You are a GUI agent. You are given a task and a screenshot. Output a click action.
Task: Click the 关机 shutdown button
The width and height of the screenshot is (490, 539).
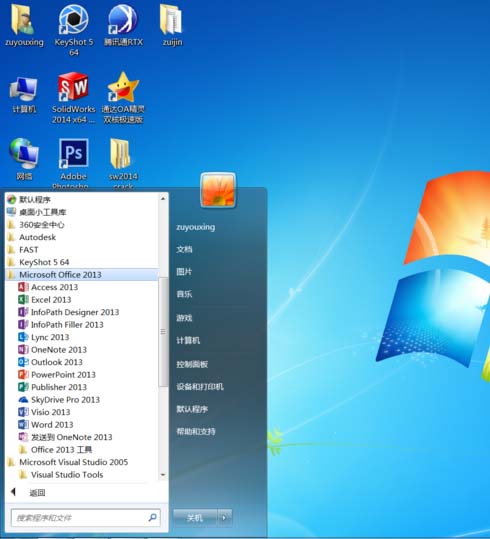(x=195, y=517)
